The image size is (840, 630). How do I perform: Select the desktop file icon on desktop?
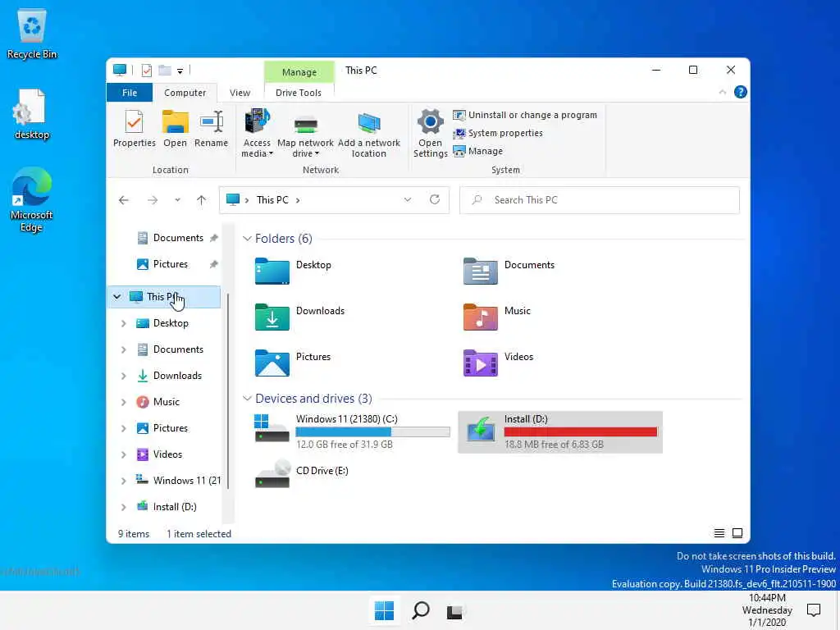(x=32, y=115)
